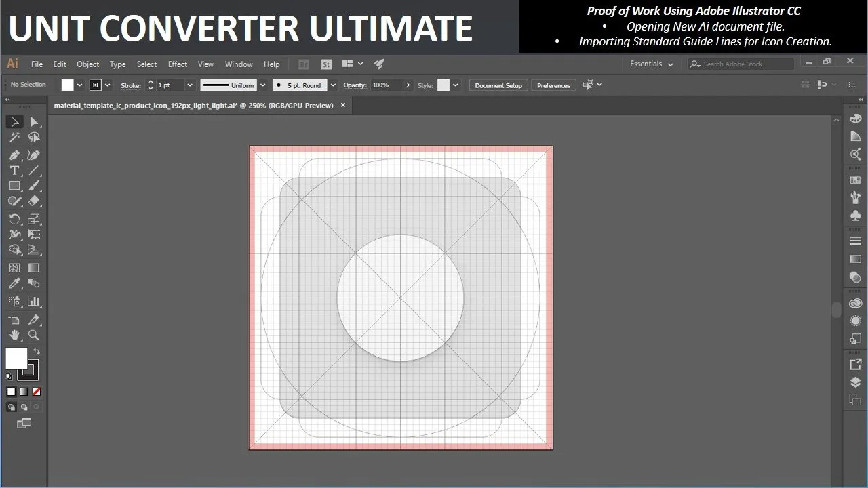Select the Column Graph tool
This screenshot has height=488, width=868.
(x=34, y=301)
